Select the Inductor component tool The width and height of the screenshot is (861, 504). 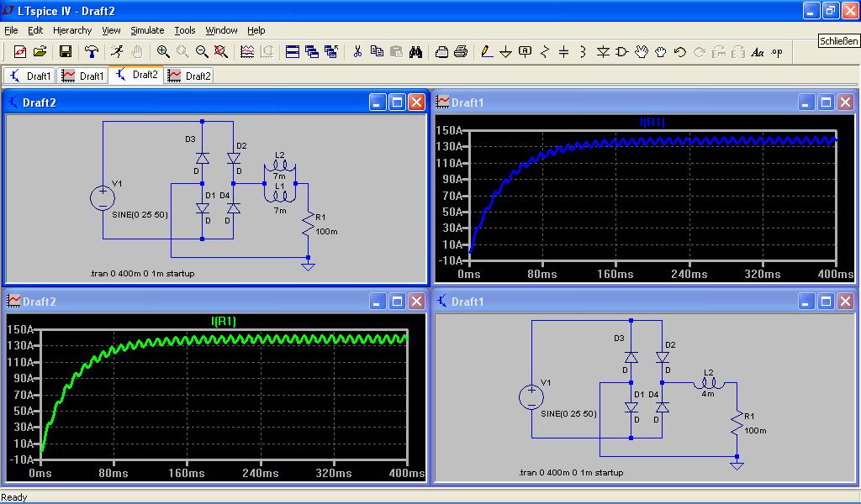(583, 52)
